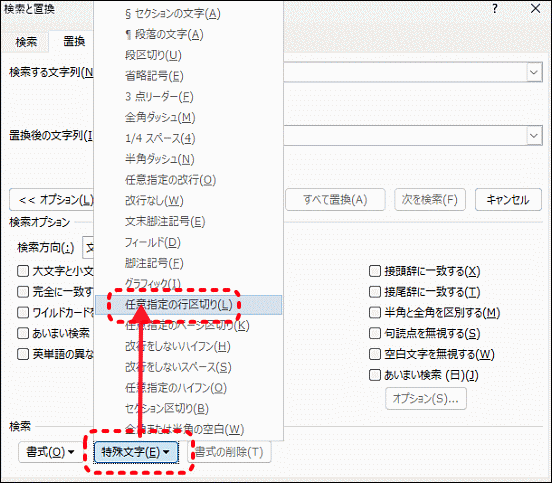Toggle 半角と全角を区別する(M) checkbox
Viewport: 552px width, 483px height.
[375, 313]
